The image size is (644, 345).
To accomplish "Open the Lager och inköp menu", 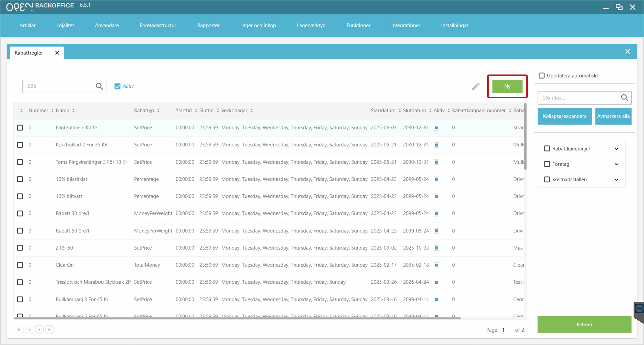I will (x=258, y=25).
